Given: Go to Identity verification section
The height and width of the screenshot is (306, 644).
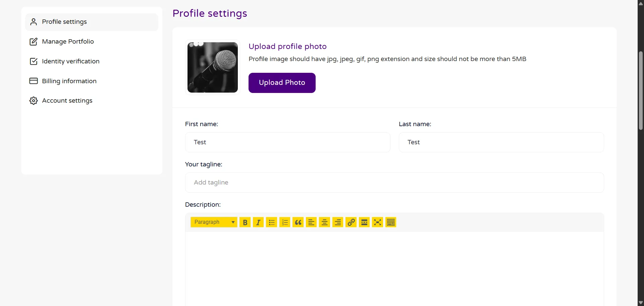Looking at the screenshot, I should pyautogui.click(x=70, y=61).
